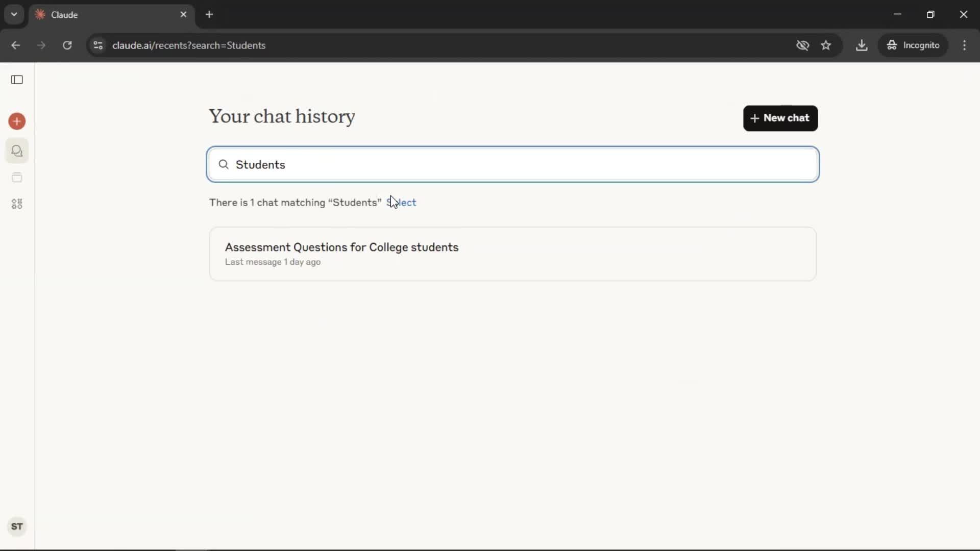The width and height of the screenshot is (980, 551).
Task: Focus the chat history search field
Action: (x=512, y=164)
